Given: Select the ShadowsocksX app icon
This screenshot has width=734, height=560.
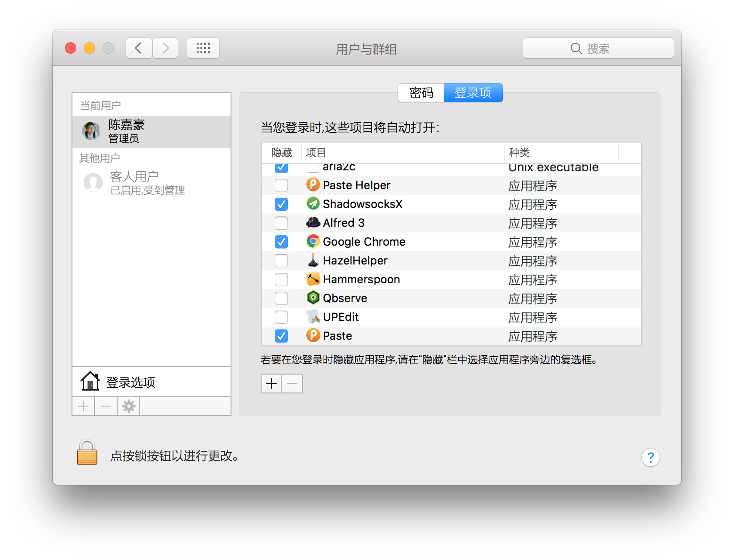Looking at the screenshot, I should 313,204.
